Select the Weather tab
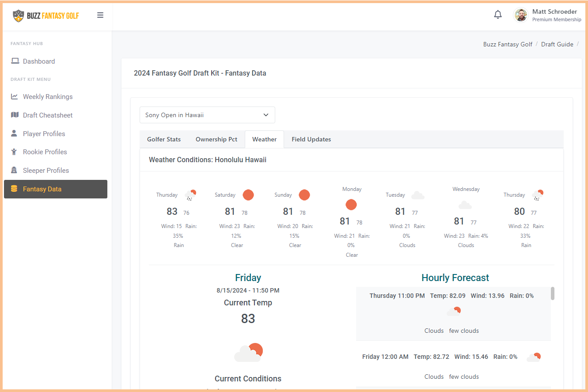This screenshot has height=392, width=588. [x=264, y=139]
